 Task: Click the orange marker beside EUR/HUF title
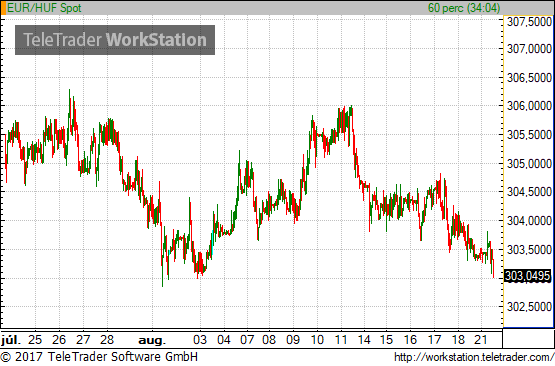tap(4, 8)
